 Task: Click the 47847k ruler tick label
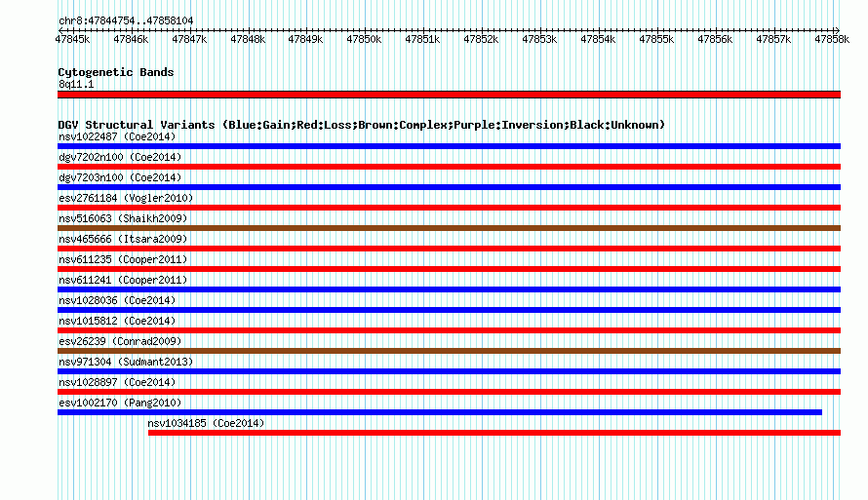[x=189, y=40]
